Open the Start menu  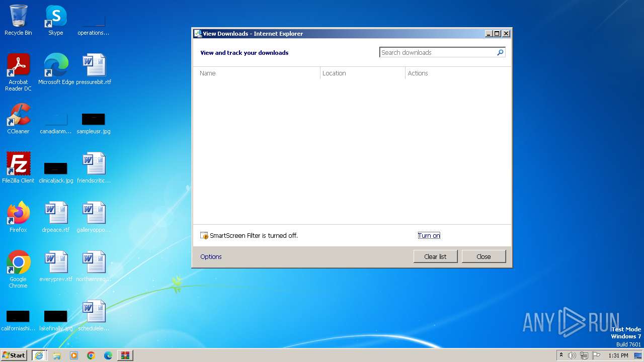(x=14, y=355)
